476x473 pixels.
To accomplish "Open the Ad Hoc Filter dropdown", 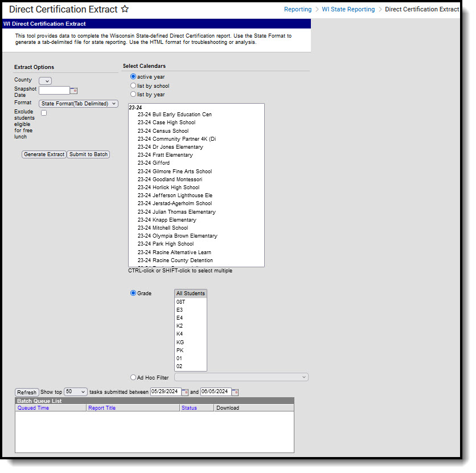I will pos(241,377).
